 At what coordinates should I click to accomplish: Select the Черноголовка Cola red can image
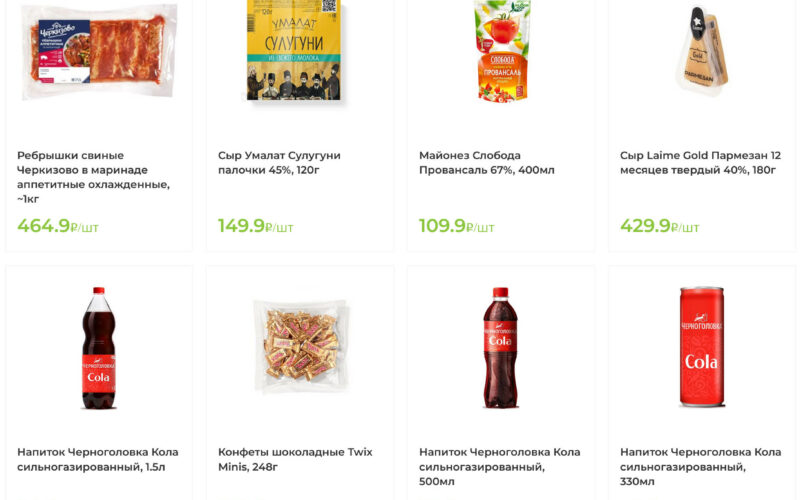pyautogui.click(x=701, y=348)
